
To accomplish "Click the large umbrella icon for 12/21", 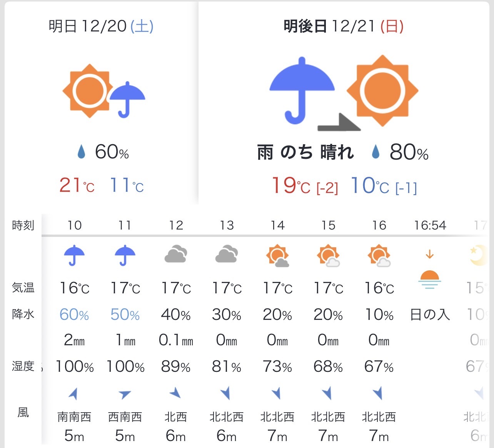I will [x=302, y=91].
